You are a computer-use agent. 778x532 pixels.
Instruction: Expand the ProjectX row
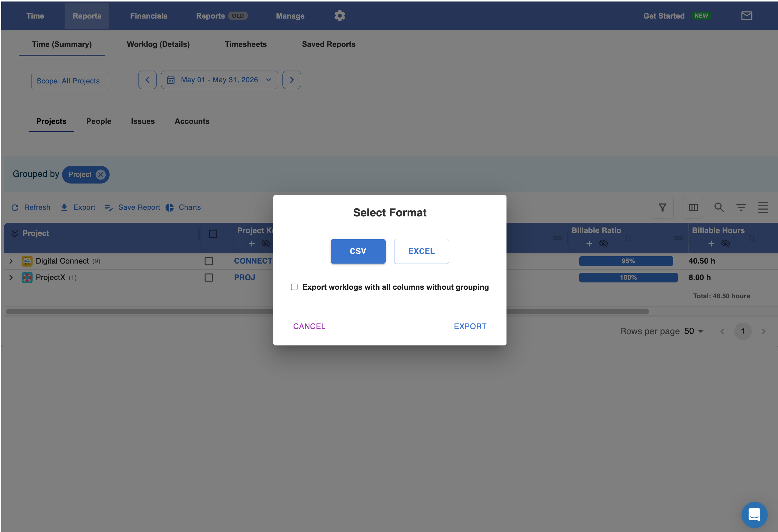[x=11, y=277]
